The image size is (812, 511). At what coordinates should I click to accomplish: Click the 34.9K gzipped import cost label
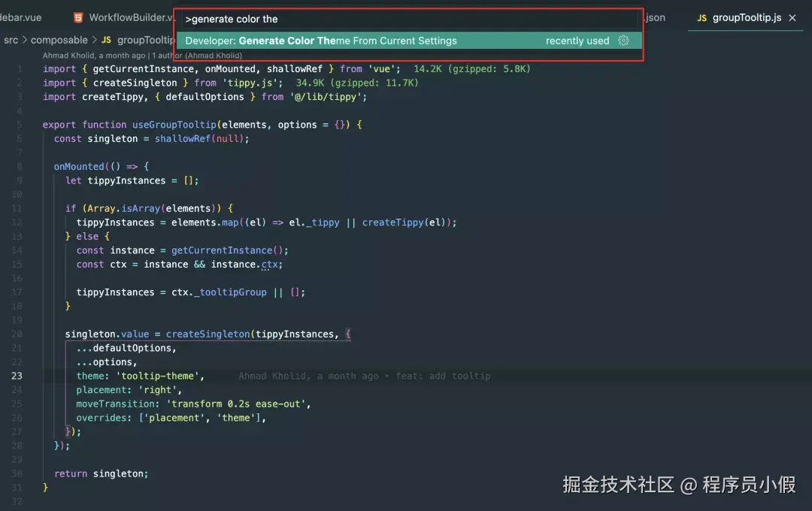coord(357,83)
